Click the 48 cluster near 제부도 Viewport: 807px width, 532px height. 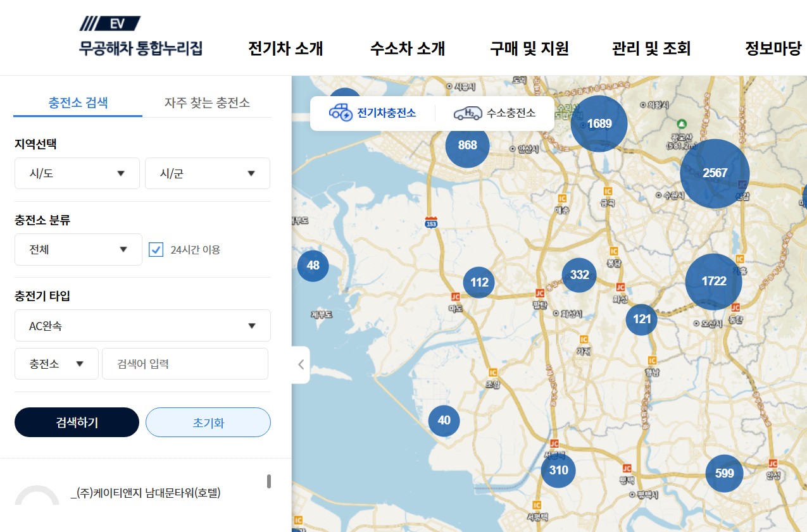click(x=312, y=266)
